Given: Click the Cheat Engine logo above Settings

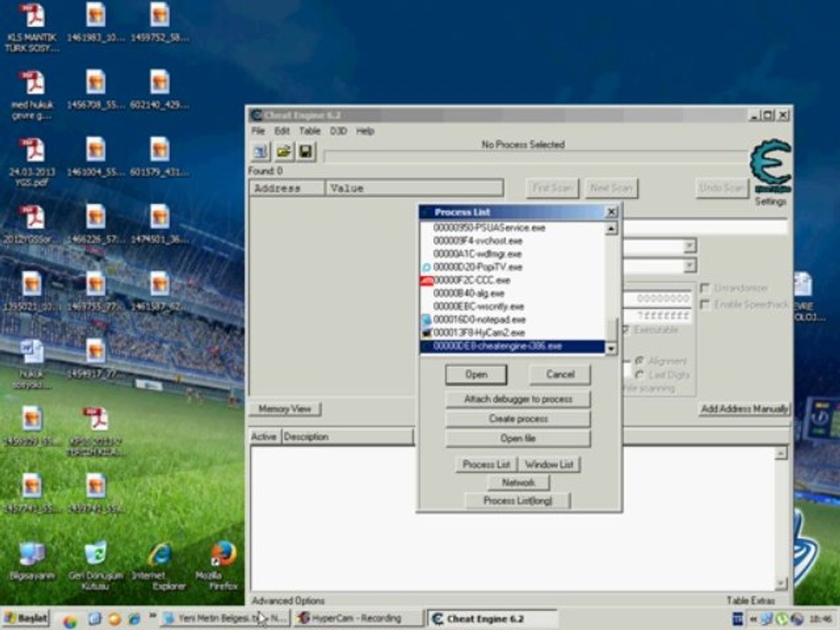Looking at the screenshot, I should (x=770, y=165).
